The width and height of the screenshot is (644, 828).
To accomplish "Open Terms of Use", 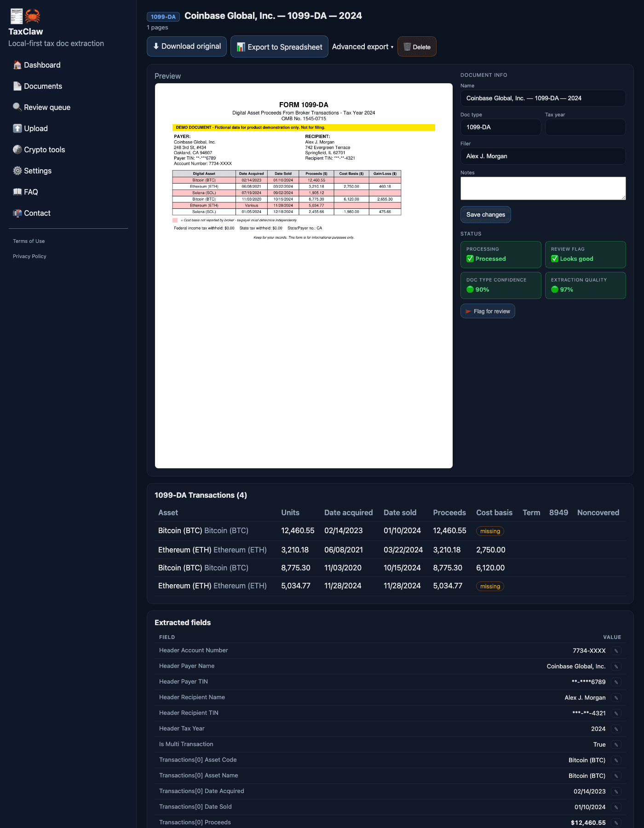I will pyautogui.click(x=29, y=241).
